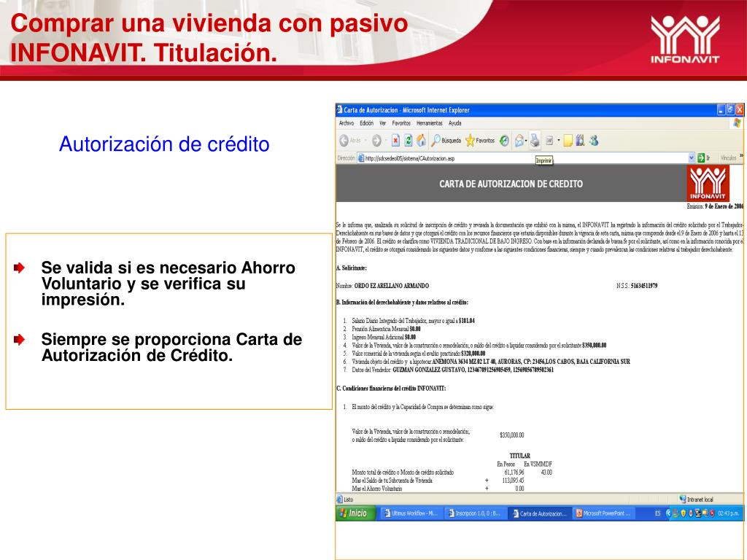Open the Edición menu
747x560 pixels.
click(366, 123)
